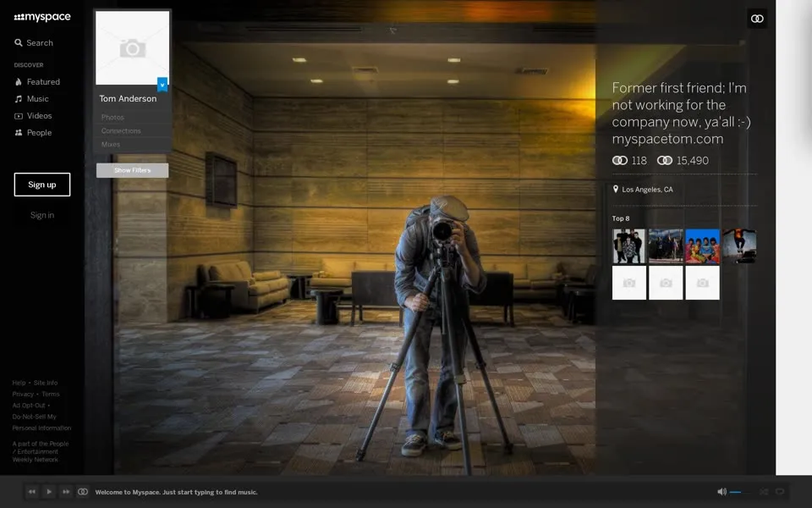Click the 15,490 connections count
Image resolution: width=812 pixels, height=508 pixels.
[683, 161]
